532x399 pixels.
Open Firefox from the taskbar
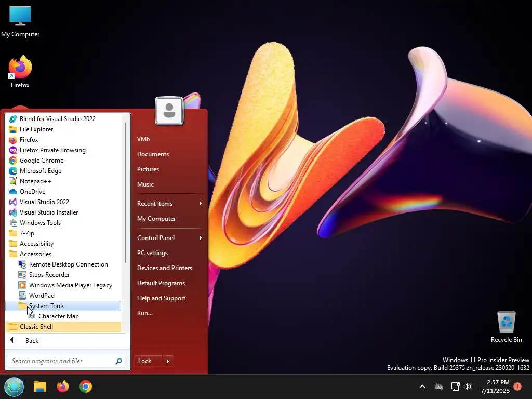pos(63,387)
